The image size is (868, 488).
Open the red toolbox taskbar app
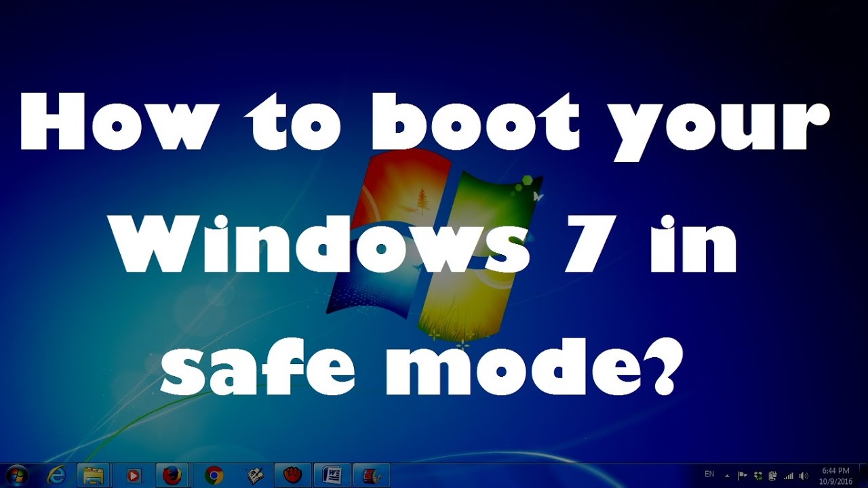pos(372,475)
